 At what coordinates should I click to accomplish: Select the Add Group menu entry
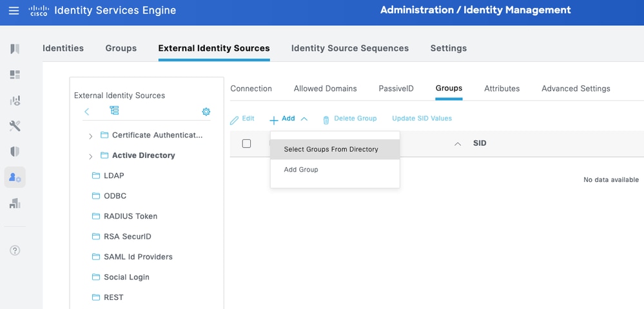301,170
